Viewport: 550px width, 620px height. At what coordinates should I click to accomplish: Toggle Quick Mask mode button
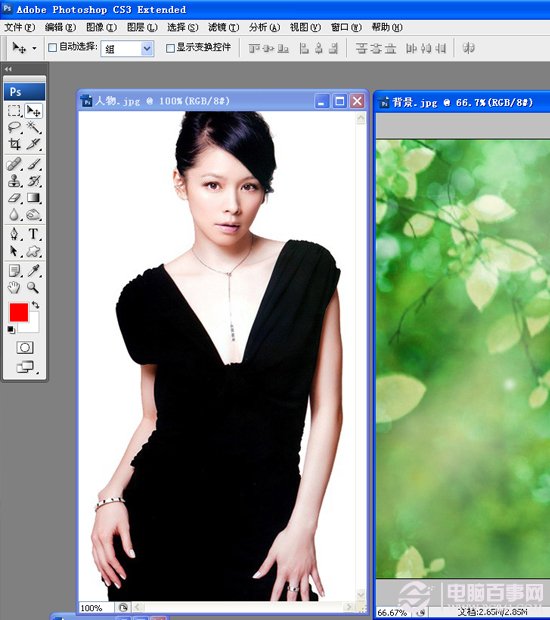point(25,348)
